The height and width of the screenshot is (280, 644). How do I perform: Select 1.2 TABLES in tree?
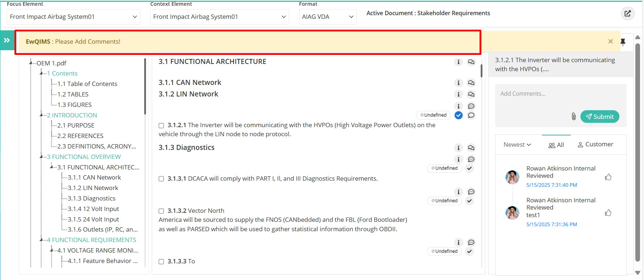(73, 94)
